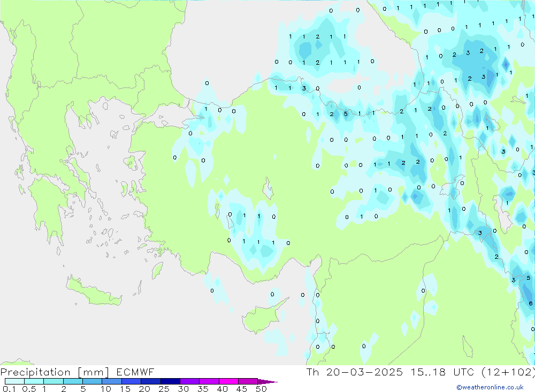Click the 35 legend label
This screenshot has height=392, width=535.
pos(203,389)
